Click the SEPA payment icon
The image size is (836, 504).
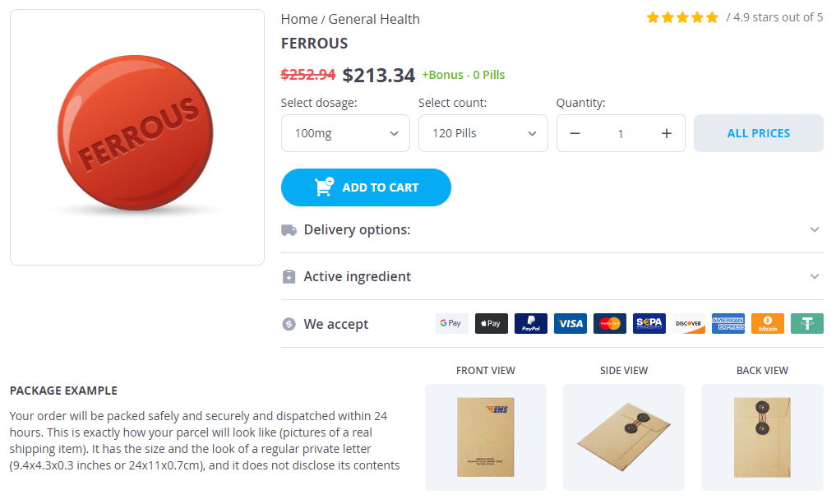649,324
